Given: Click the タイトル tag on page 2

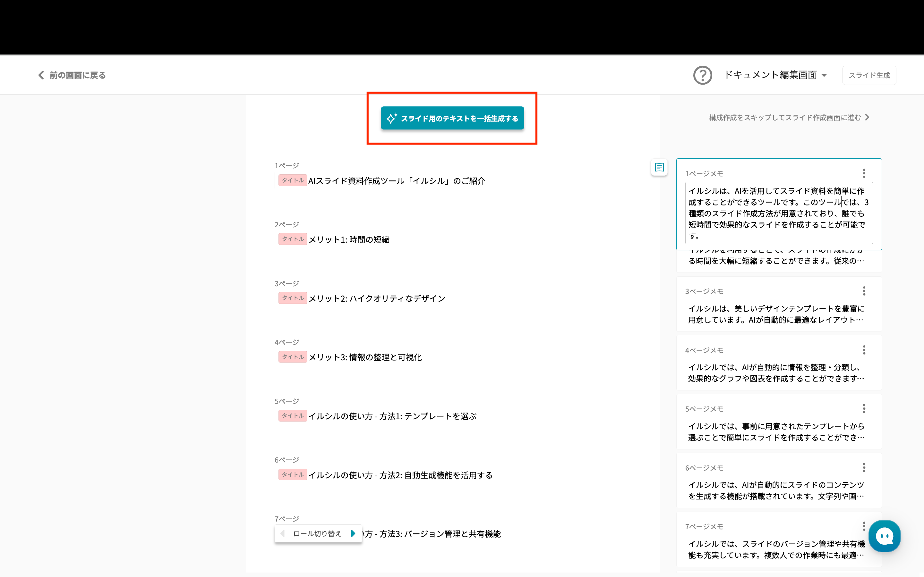Looking at the screenshot, I should tap(293, 239).
